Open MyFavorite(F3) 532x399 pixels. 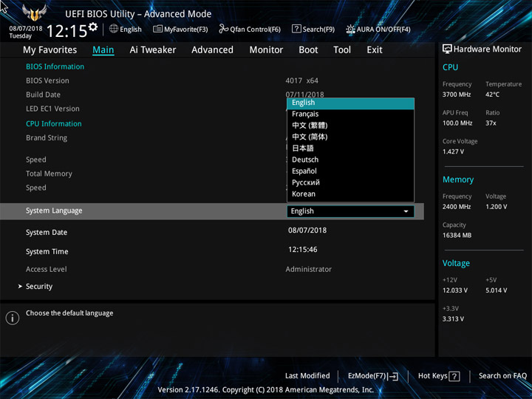coord(180,29)
